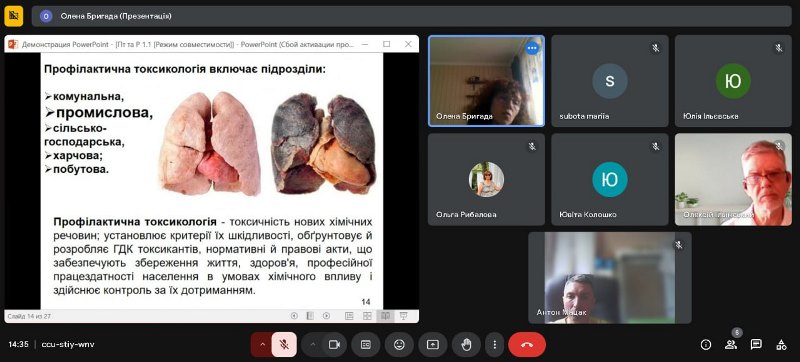
Task: Open meeting details info icon
Action: (x=706, y=345)
